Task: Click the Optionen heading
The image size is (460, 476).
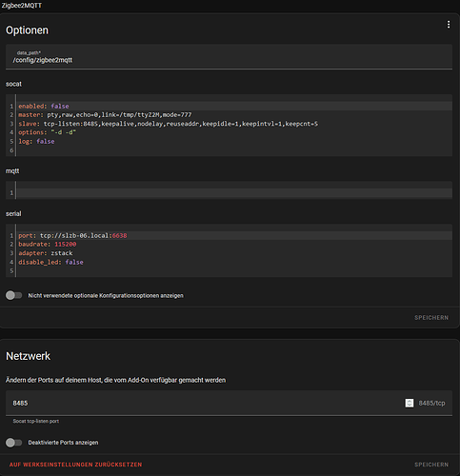Action: (x=27, y=30)
